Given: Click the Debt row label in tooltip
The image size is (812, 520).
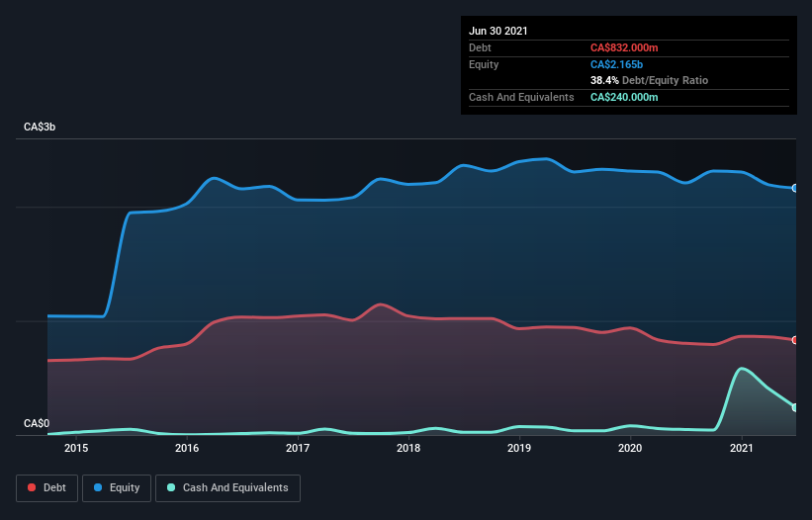Looking at the screenshot, I should 480,47.
